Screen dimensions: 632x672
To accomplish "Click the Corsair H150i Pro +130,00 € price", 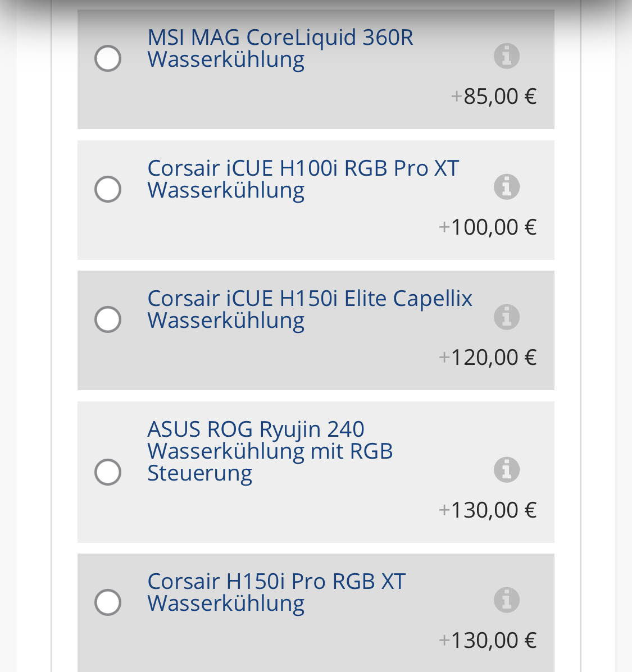I will tap(488, 641).
